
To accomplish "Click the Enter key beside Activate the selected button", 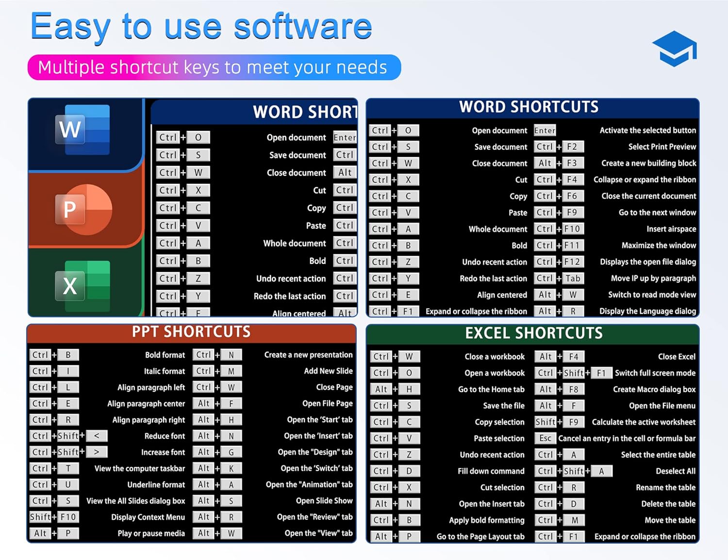I will click(545, 131).
